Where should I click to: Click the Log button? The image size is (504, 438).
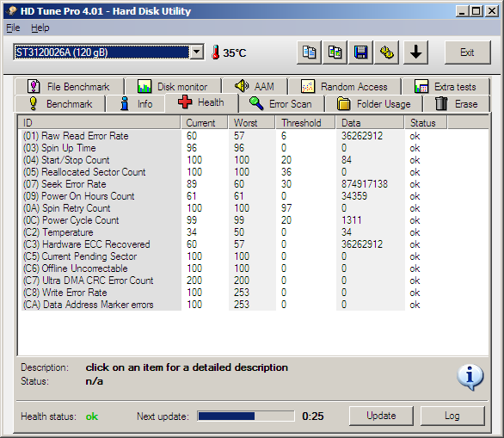coord(452,416)
